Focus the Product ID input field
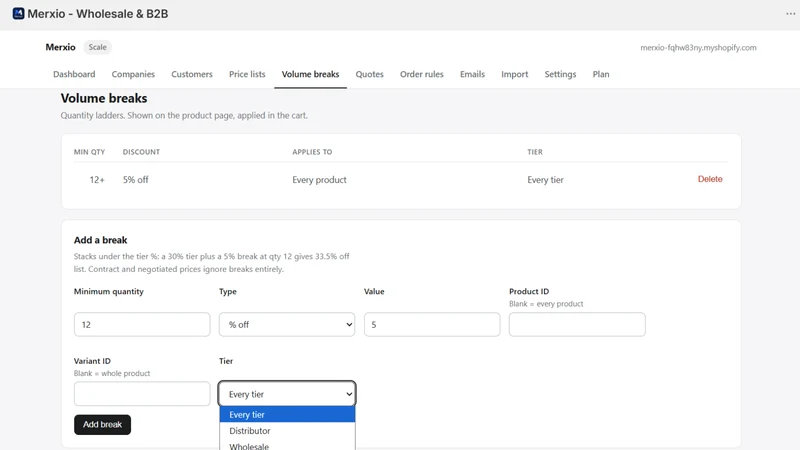Screen dimensions: 800x450 [x=577, y=324]
